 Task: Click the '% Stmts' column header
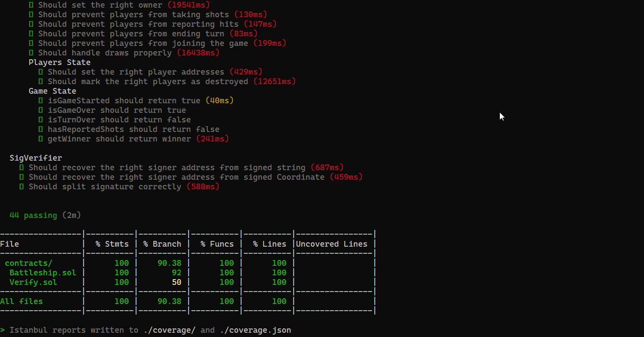(x=112, y=244)
